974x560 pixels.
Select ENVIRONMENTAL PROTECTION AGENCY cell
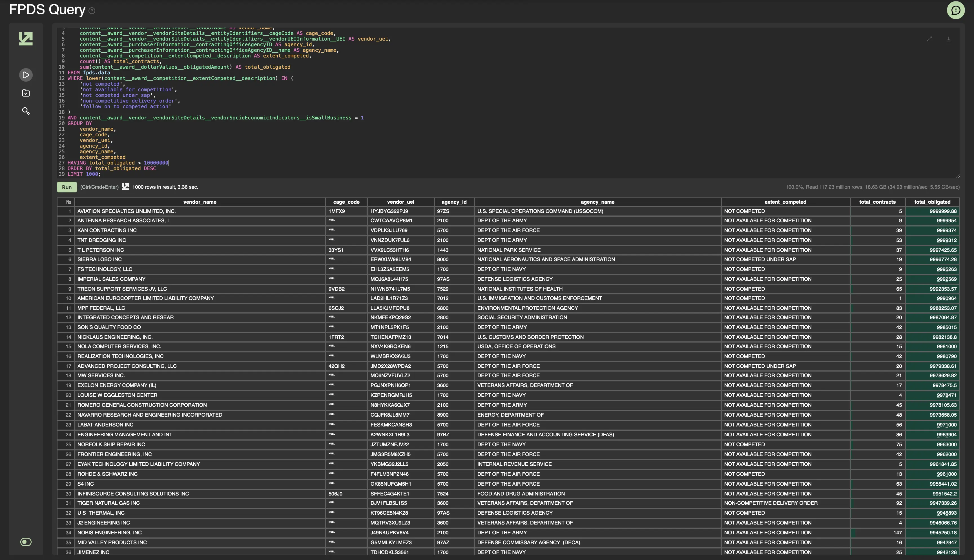click(597, 308)
